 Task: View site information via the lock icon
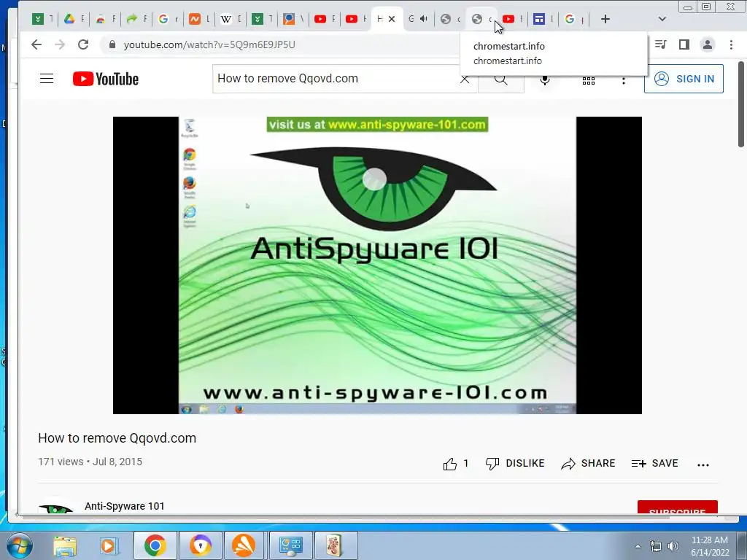112,44
